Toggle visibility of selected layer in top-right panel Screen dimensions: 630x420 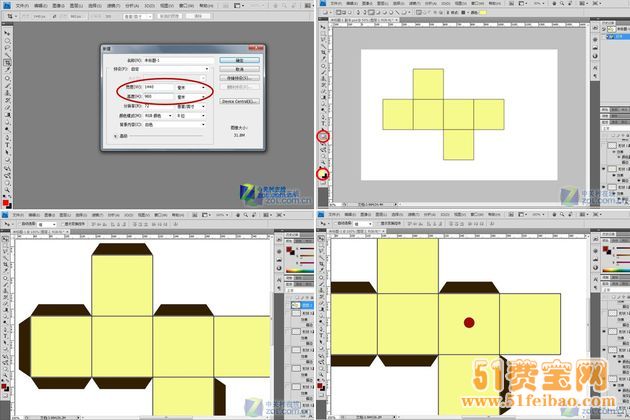coord(602,38)
